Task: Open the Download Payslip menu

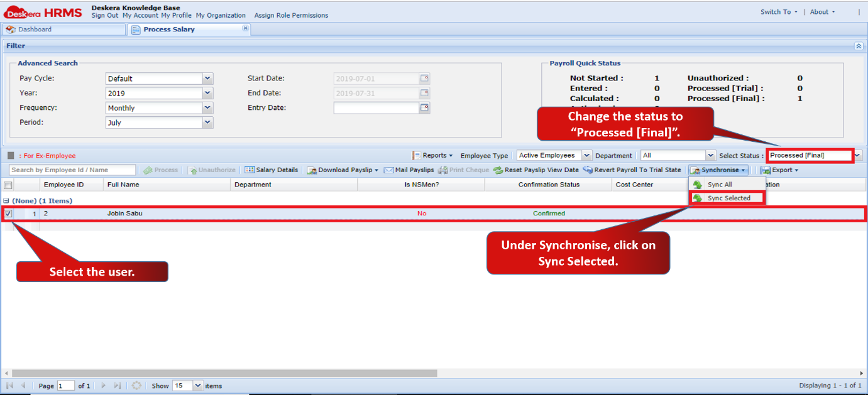Action: click(343, 170)
